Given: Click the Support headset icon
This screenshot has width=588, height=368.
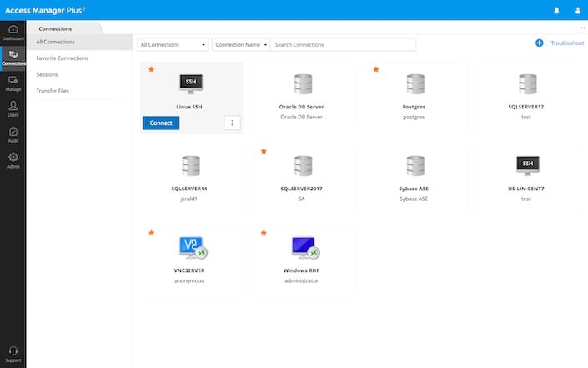Looking at the screenshot, I should [x=13, y=354].
